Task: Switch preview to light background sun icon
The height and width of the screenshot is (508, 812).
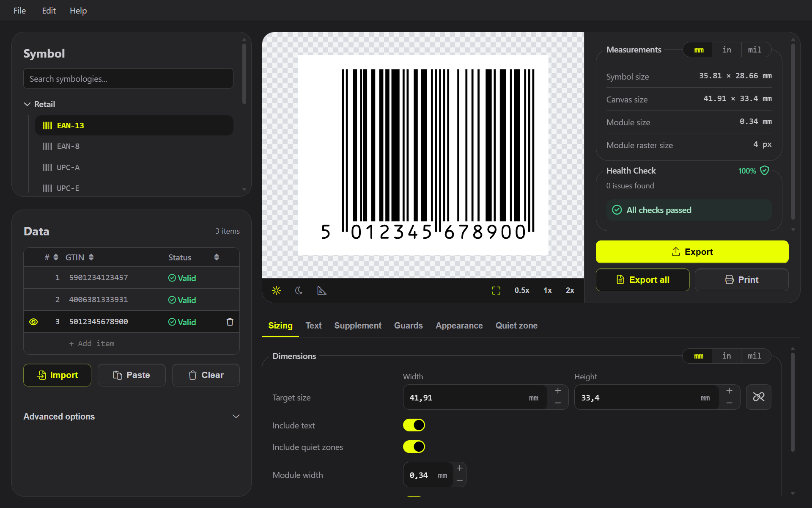Action: 276,290
